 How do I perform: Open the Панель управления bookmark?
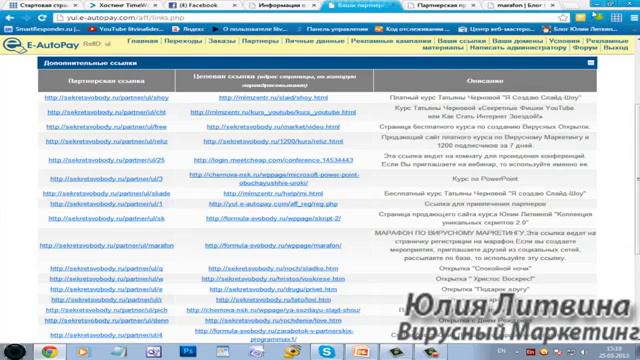click(x=332, y=29)
